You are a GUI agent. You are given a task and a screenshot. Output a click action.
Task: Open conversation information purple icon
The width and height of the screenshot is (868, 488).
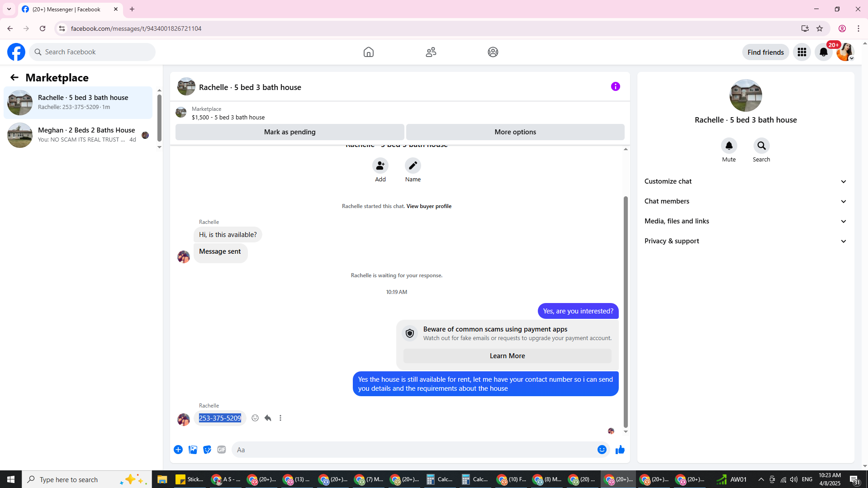point(616,86)
